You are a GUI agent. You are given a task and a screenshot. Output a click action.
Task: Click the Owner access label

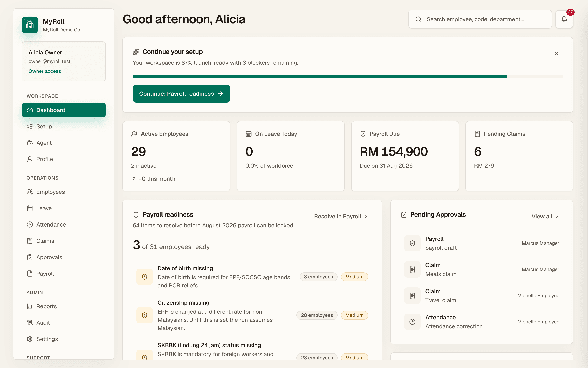pos(45,71)
